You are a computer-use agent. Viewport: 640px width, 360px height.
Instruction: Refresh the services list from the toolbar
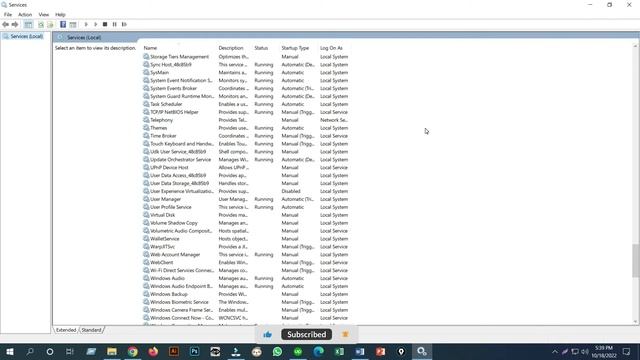click(41, 24)
